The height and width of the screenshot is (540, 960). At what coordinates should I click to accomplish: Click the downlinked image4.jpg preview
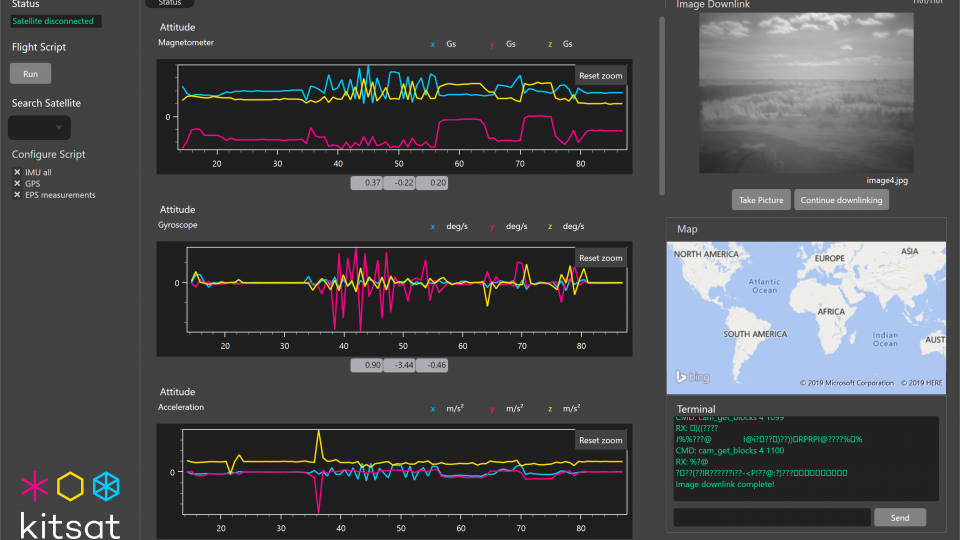point(806,93)
